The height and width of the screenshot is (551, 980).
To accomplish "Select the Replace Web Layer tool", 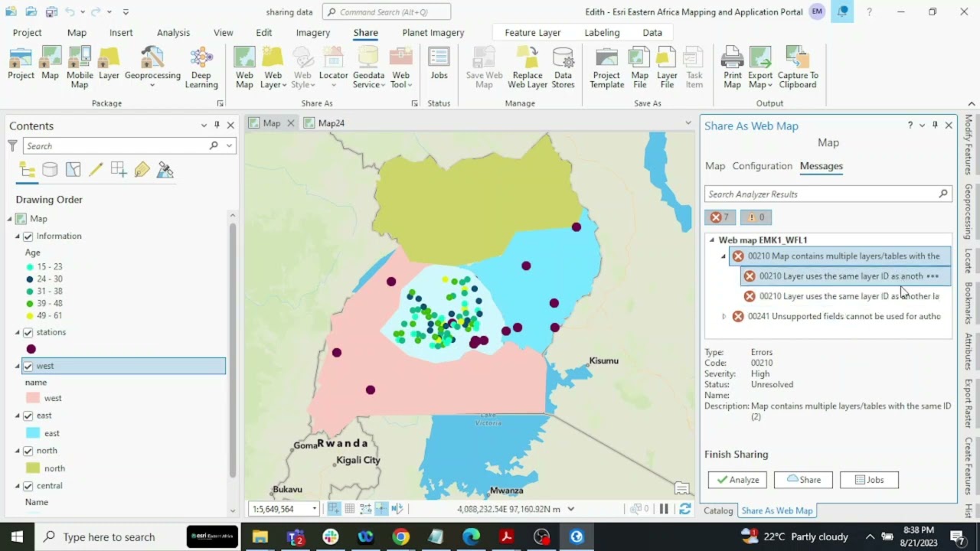I will click(x=528, y=68).
